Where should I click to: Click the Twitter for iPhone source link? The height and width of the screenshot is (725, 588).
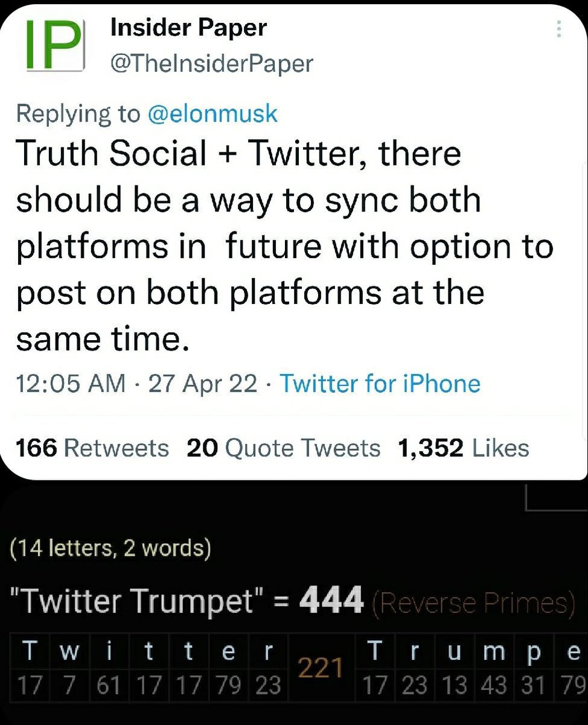(x=380, y=384)
